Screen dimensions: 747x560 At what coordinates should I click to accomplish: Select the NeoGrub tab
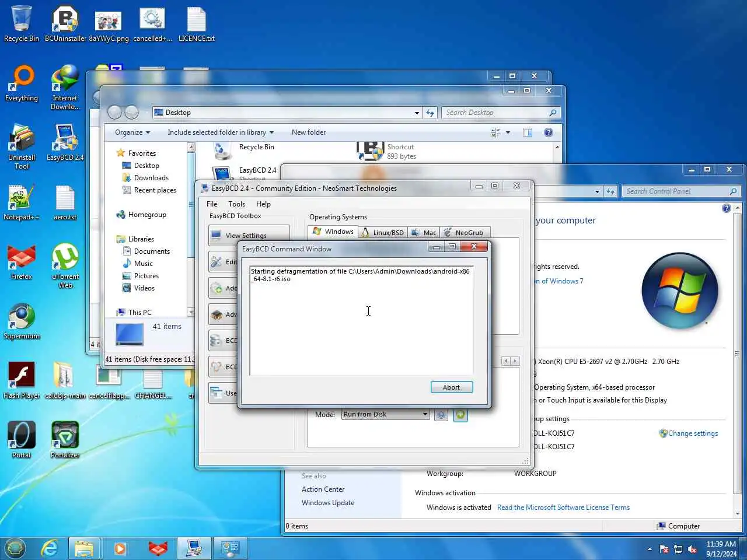click(464, 232)
